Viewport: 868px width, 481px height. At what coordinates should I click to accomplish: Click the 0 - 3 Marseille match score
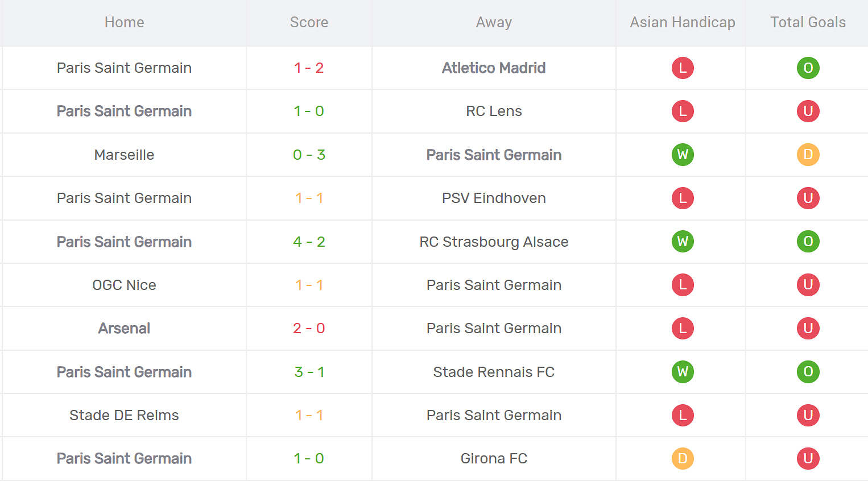tap(309, 155)
